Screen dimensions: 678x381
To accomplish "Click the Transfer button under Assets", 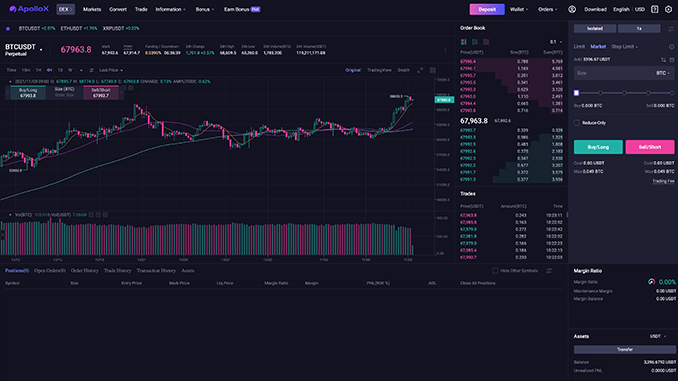I will [x=624, y=349].
